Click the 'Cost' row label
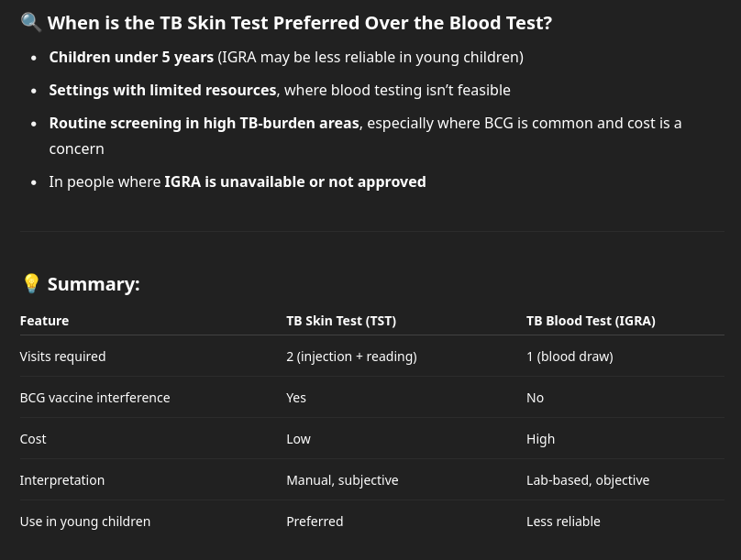741x560 pixels. coord(33,439)
